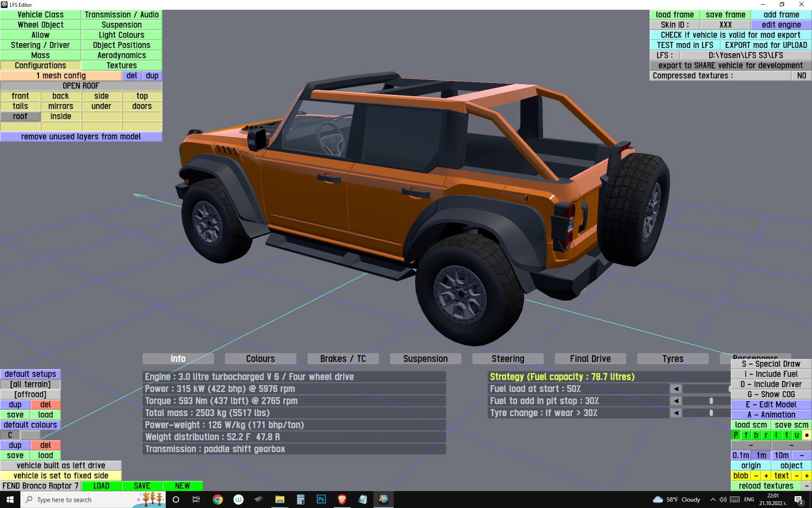Toggle 'D – Include Driver' option
The height and width of the screenshot is (508, 812).
[771, 384]
